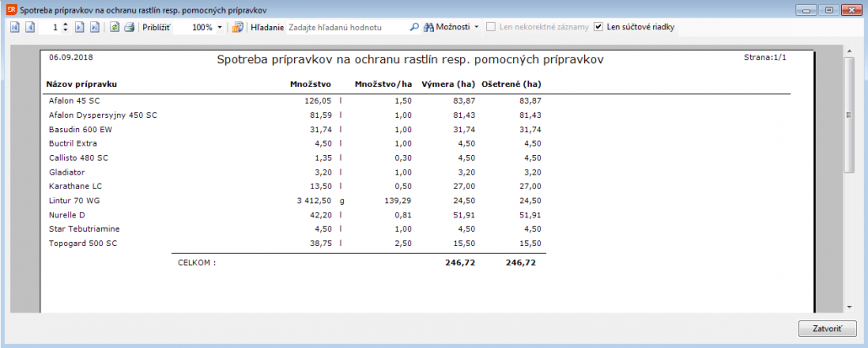
Task: Select 'Topogard 500 SC' entry
Action: (83, 243)
